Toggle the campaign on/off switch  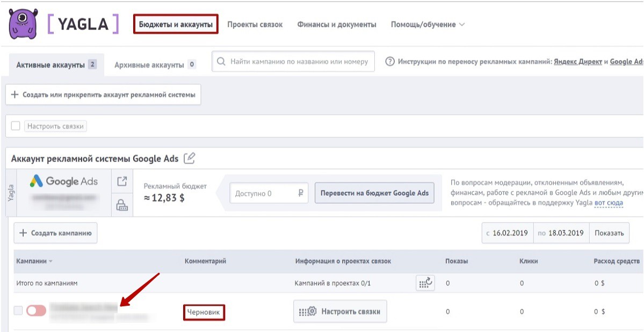point(36,311)
